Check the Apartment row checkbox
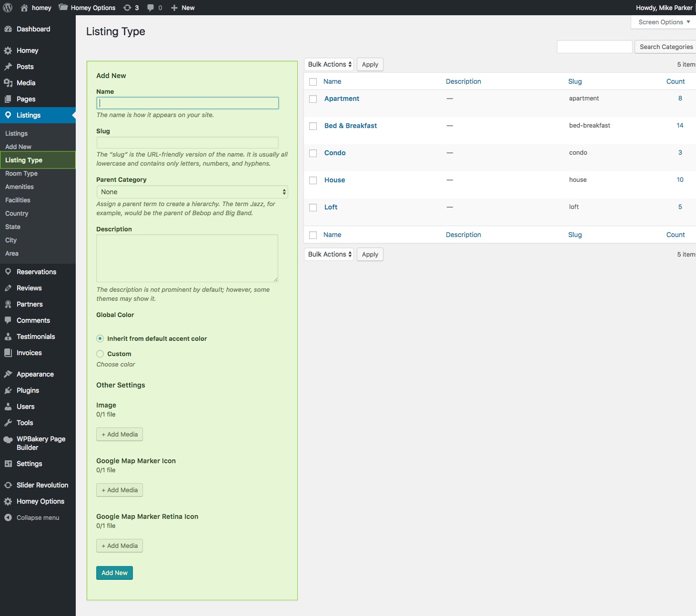 pos(313,99)
